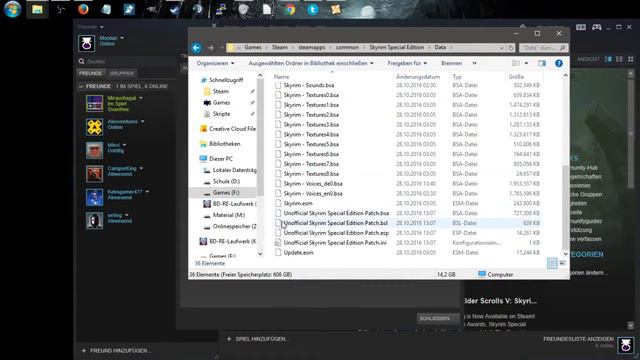The height and width of the screenshot is (360, 640).
Task: Open own status dropdown in friends window
Action: point(122,38)
